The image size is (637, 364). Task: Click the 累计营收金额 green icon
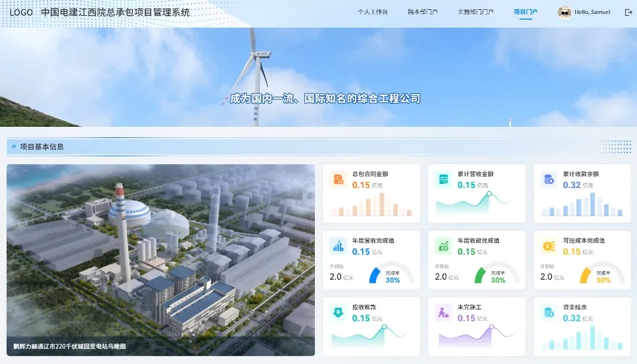pos(443,179)
